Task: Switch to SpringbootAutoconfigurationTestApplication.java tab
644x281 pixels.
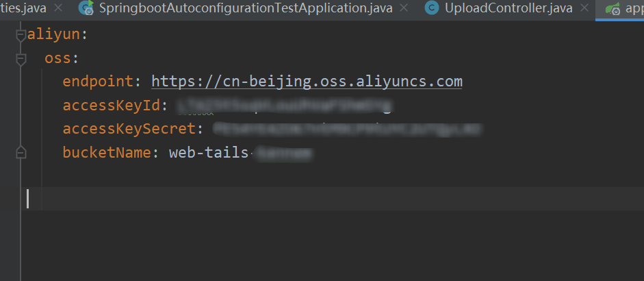Action: 246,9
